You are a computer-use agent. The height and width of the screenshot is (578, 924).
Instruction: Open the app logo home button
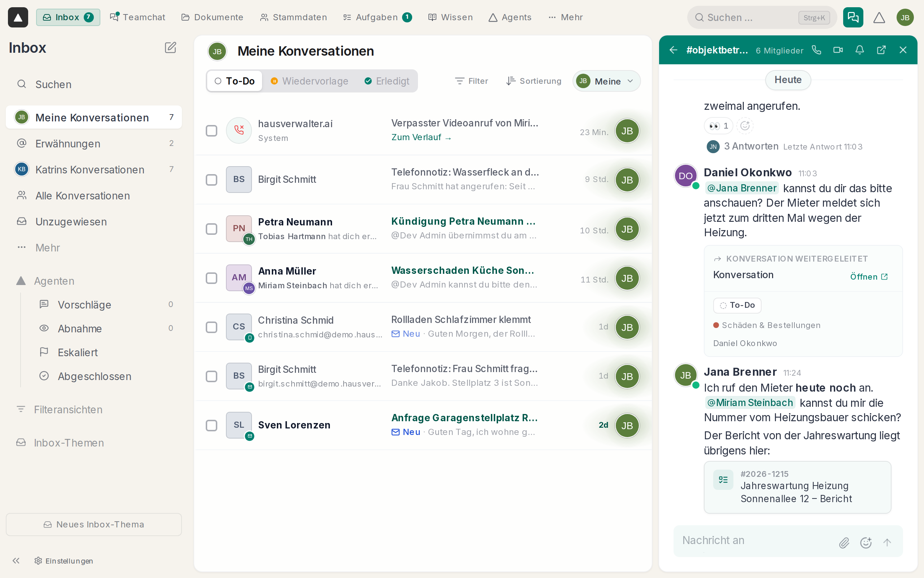tap(18, 17)
